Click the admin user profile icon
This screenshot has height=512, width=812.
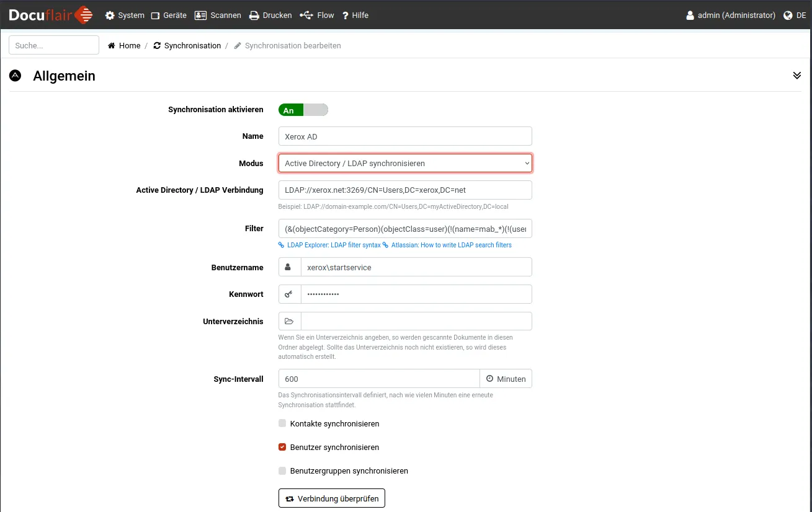click(x=690, y=15)
